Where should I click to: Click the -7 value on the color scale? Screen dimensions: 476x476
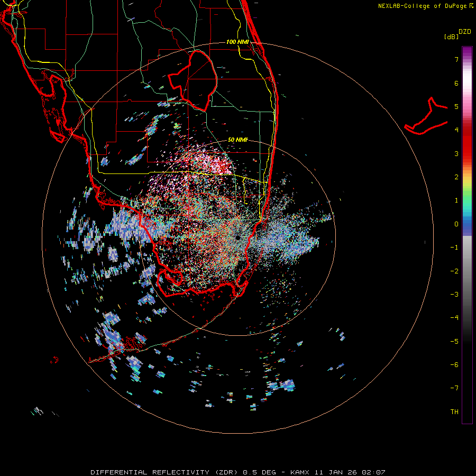click(x=454, y=388)
